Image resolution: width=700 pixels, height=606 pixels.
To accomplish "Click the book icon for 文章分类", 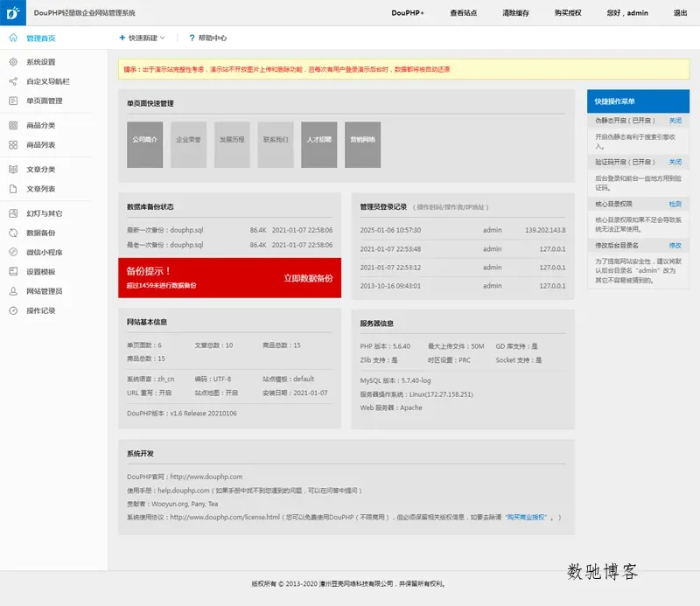I will click(x=13, y=169).
